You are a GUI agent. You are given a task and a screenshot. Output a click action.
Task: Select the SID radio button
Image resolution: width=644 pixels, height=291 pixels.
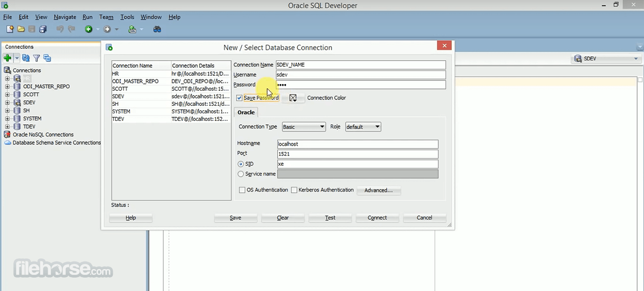tap(241, 164)
